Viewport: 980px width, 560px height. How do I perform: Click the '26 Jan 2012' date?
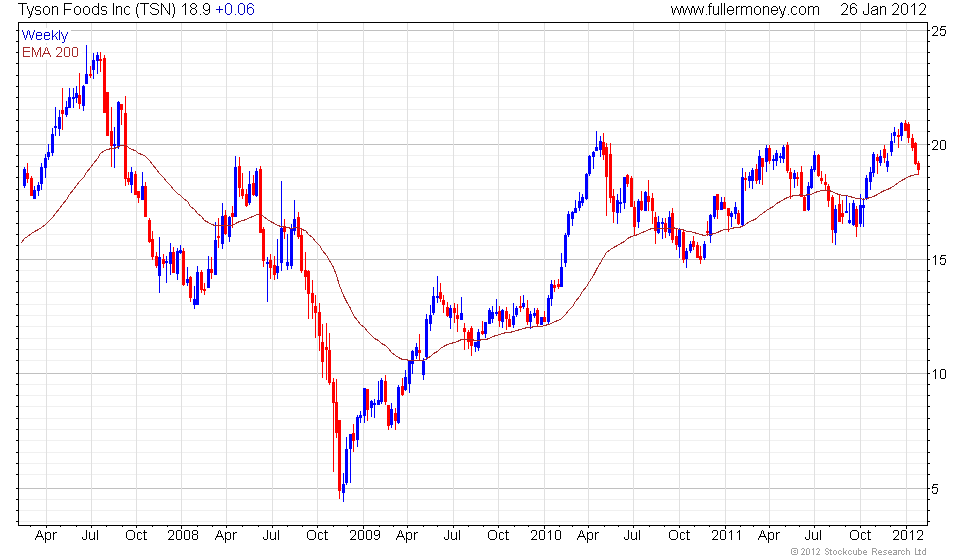(x=883, y=9)
